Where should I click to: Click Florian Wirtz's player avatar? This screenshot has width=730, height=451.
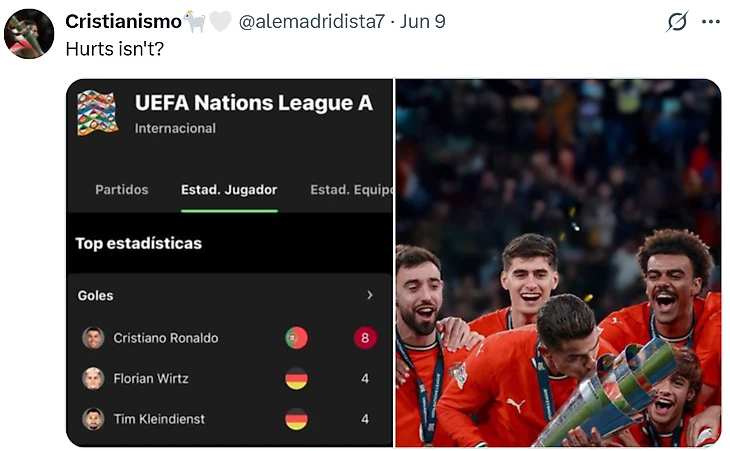pyautogui.click(x=93, y=378)
